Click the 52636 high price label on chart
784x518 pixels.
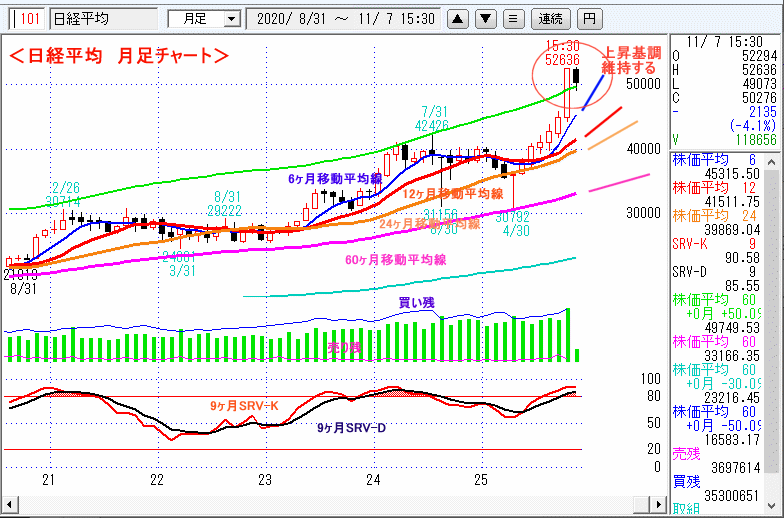[x=563, y=60]
